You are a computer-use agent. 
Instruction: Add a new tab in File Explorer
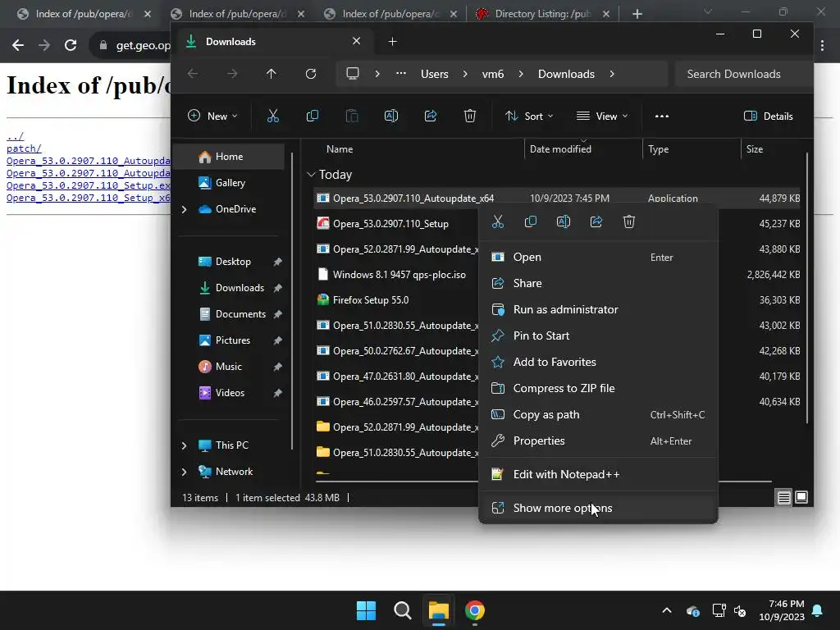tap(392, 42)
